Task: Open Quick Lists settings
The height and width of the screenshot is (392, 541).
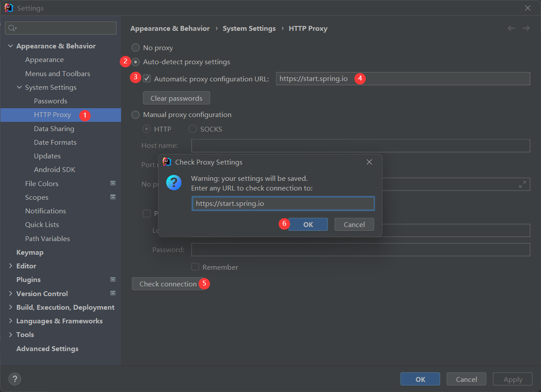Action: pyautogui.click(x=42, y=224)
